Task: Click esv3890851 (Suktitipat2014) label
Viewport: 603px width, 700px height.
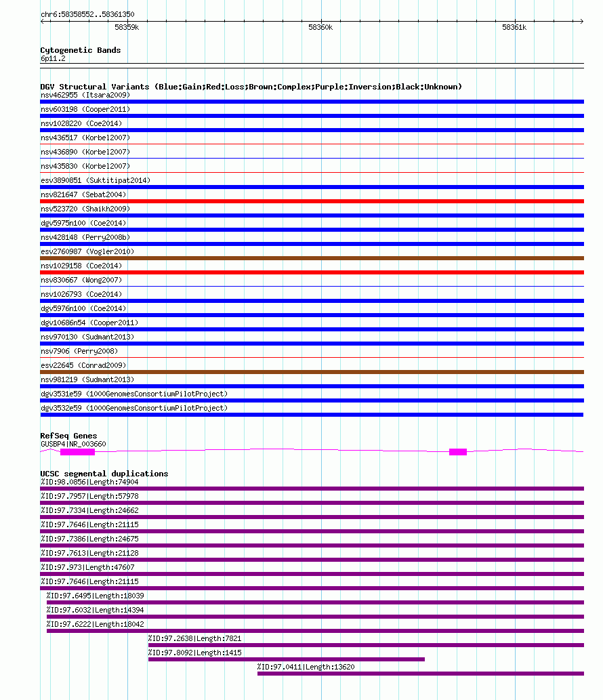Action: coord(96,181)
